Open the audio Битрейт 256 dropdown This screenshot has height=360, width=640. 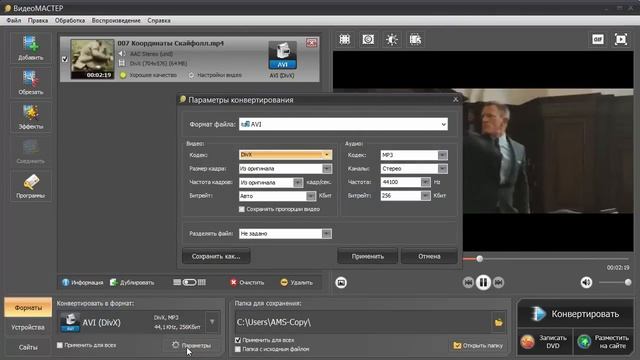405,196
